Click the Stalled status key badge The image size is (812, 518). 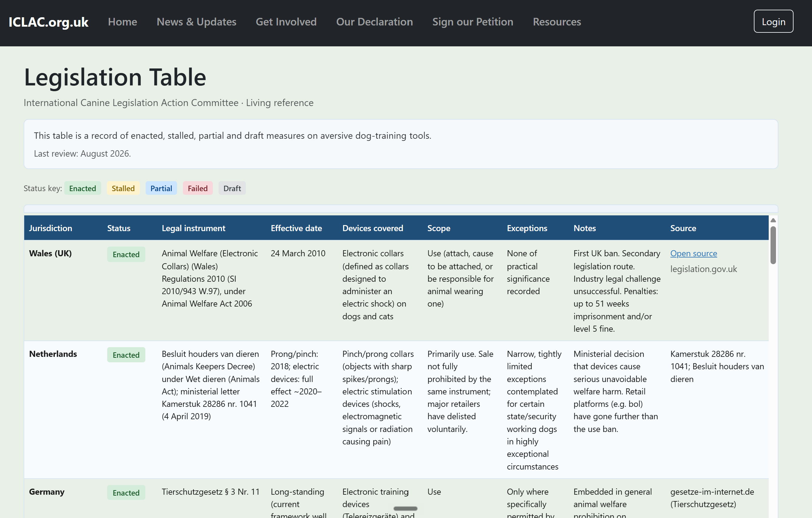point(123,188)
